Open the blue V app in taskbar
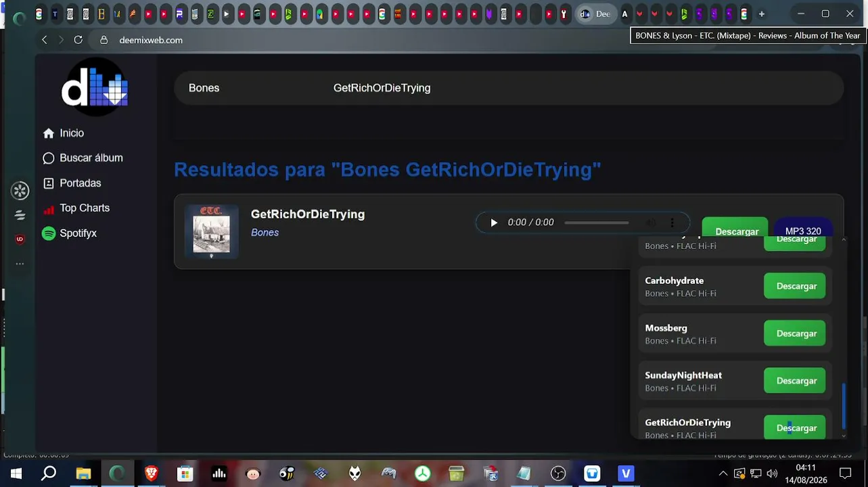 tap(626, 473)
